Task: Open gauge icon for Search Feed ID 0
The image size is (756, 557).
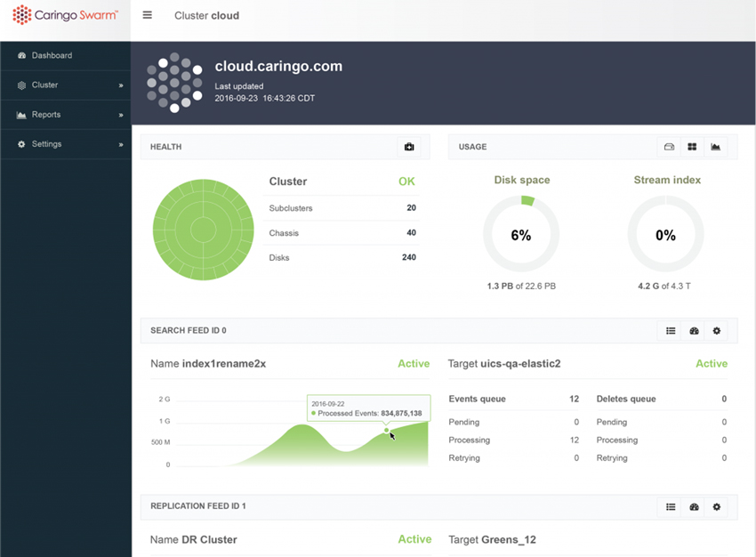Action: point(694,331)
